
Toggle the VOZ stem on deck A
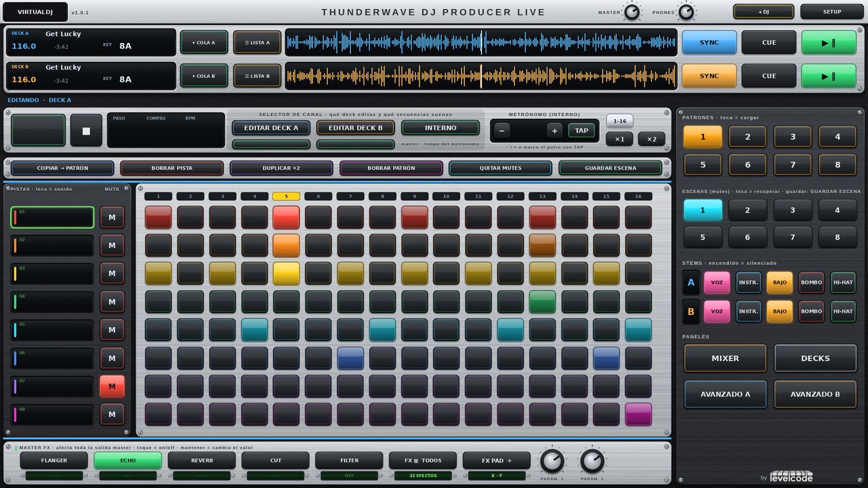(717, 282)
